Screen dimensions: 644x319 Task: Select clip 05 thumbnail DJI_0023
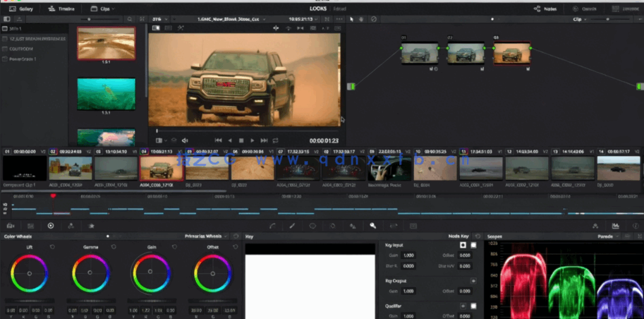pos(207,168)
